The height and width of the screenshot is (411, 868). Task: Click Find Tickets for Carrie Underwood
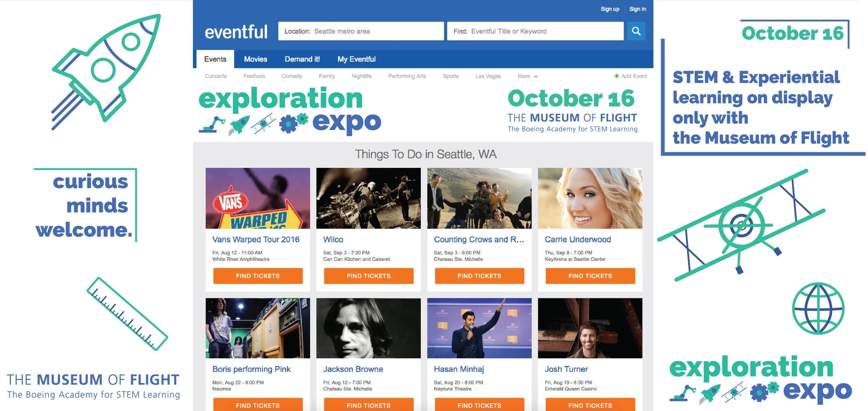pos(590,276)
